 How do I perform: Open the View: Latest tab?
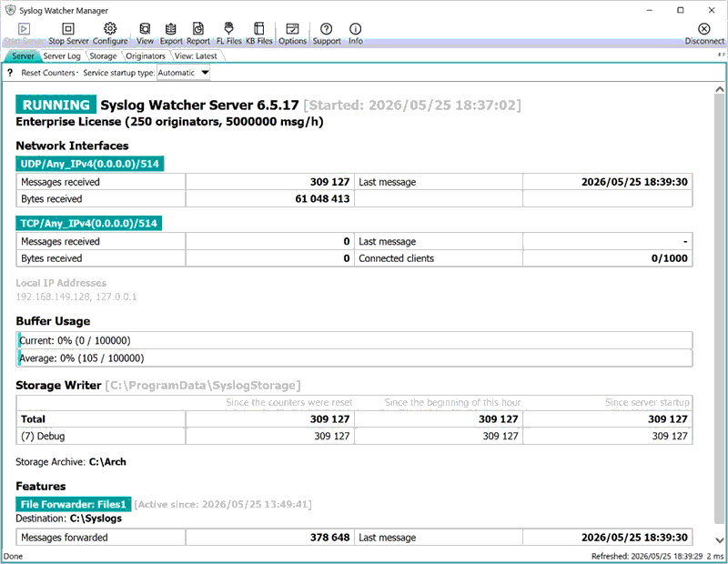click(196, 55)
